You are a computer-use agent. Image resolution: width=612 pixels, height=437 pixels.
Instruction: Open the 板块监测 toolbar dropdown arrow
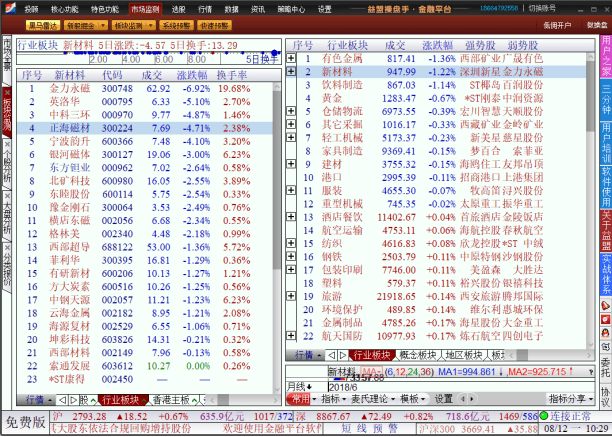click(x=151, y=26)
